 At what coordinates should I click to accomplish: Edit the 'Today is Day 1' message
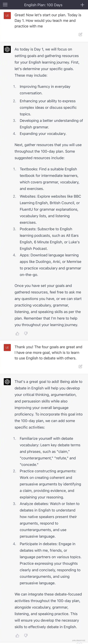pos(80,34)
